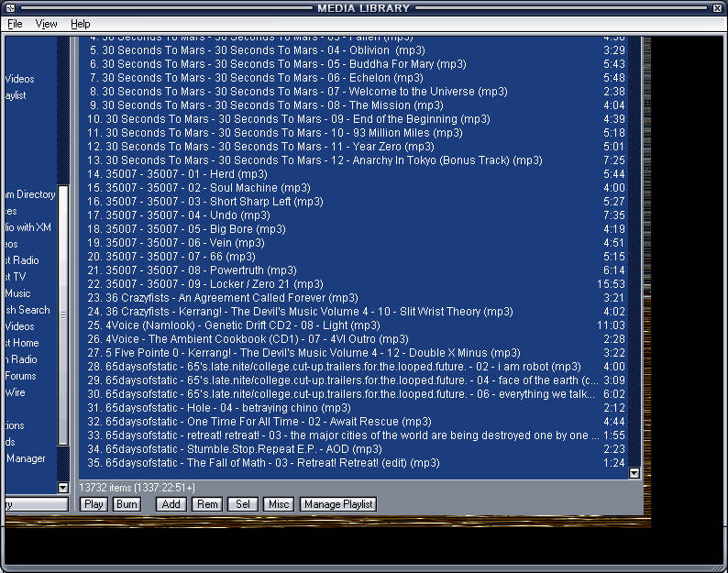Select track 6 Buddha For Mary

click(354, 64)
